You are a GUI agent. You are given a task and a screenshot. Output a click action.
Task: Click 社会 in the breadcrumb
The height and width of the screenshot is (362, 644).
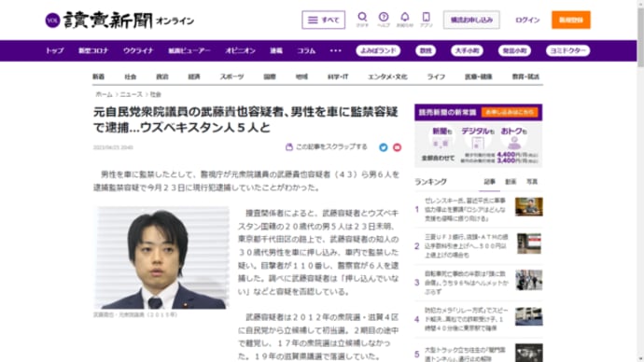point(156,94)
